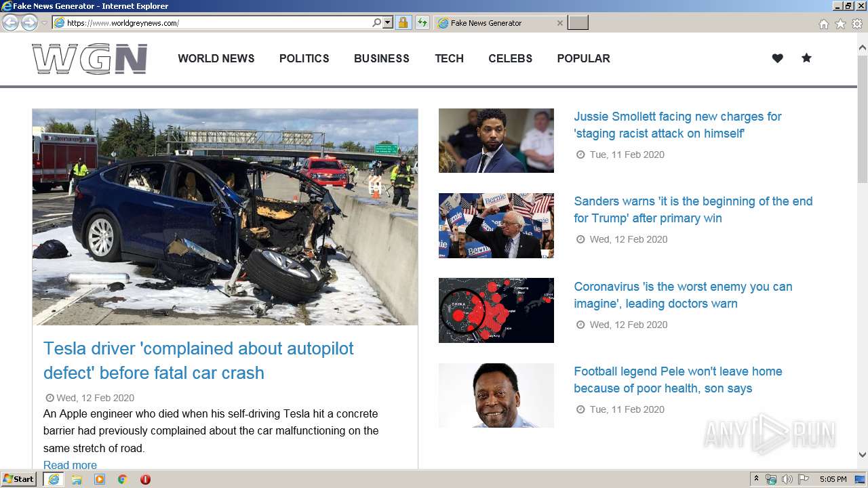Open the Football legend Pele headline

[678, 380]
